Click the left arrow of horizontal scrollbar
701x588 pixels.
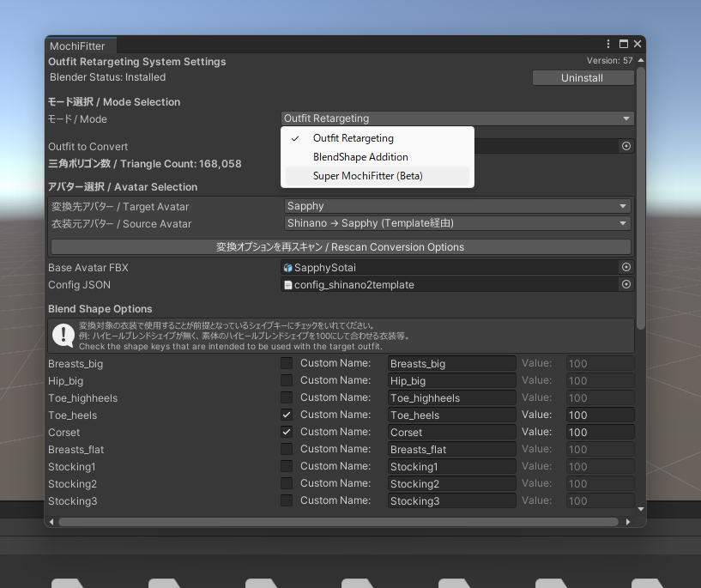[x=51, y=522]
